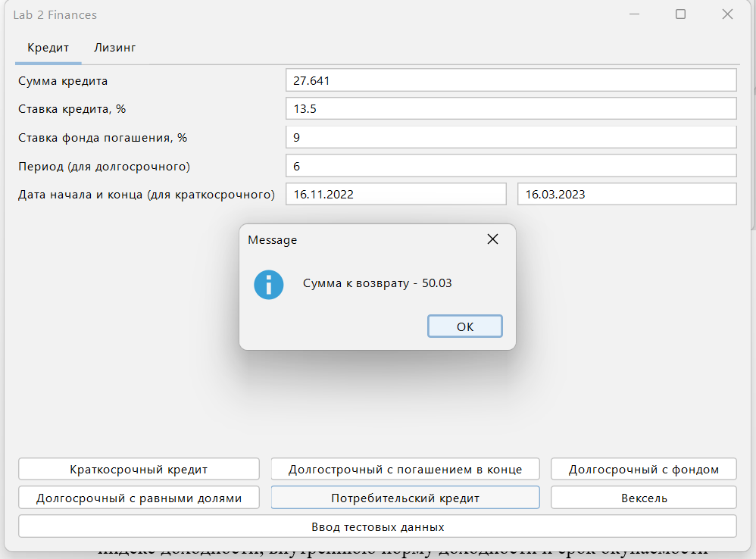756x559 pixels.
Task: Click the Ставка фонда погашения, % label
Action: pos(102,137)
